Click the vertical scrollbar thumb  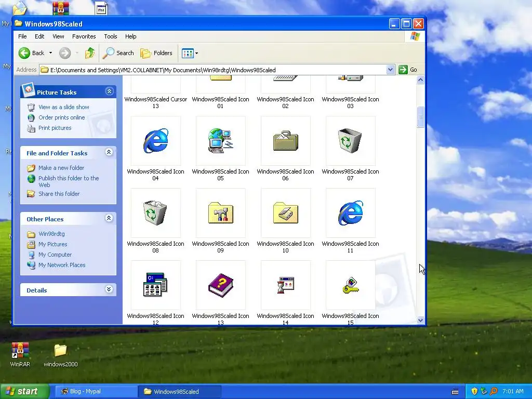(x=420, y=117)
